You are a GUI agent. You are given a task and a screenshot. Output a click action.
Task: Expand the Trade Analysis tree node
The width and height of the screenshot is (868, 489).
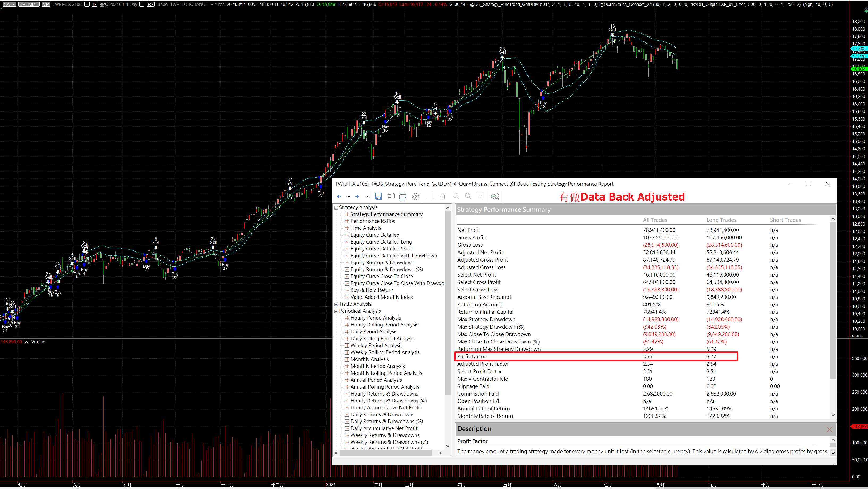(x=336, y=304)
